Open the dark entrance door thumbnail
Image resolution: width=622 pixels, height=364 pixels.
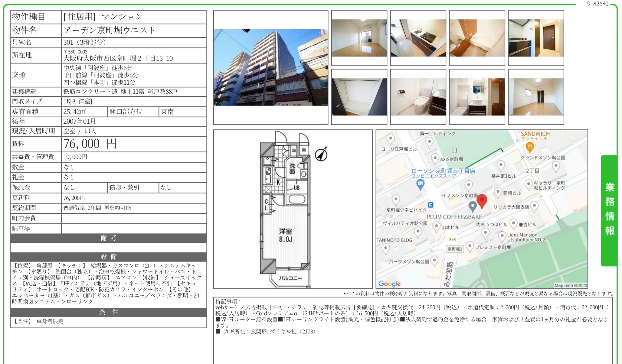(x=536, y=38)
